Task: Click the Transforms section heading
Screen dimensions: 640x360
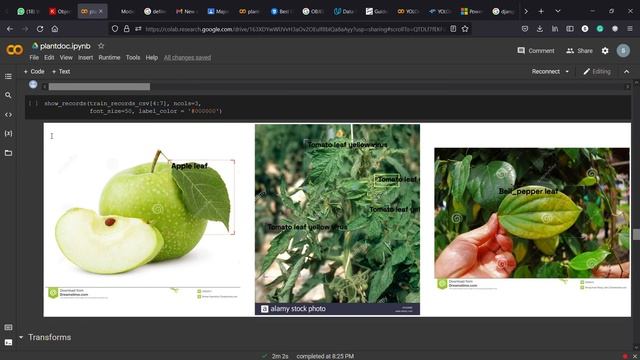Action: [49, 337]
